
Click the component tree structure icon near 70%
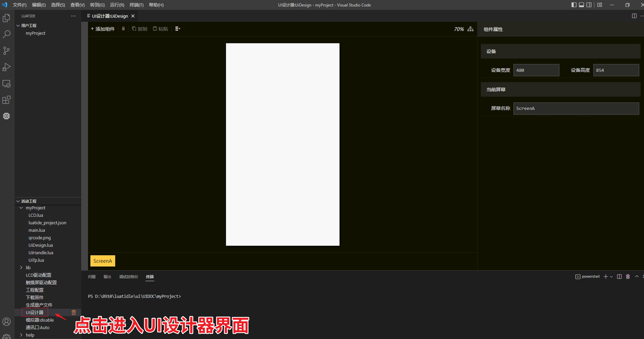point(471,29)
